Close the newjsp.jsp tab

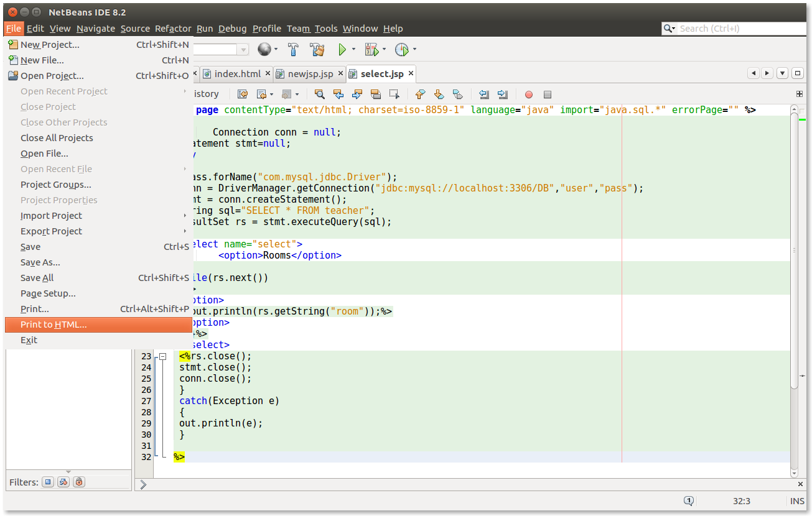[340, 73]
